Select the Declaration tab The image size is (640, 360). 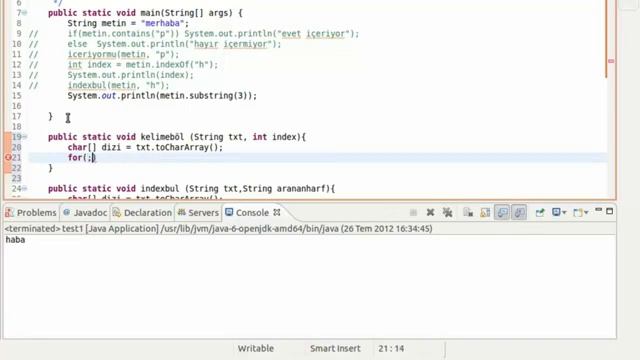142,213
